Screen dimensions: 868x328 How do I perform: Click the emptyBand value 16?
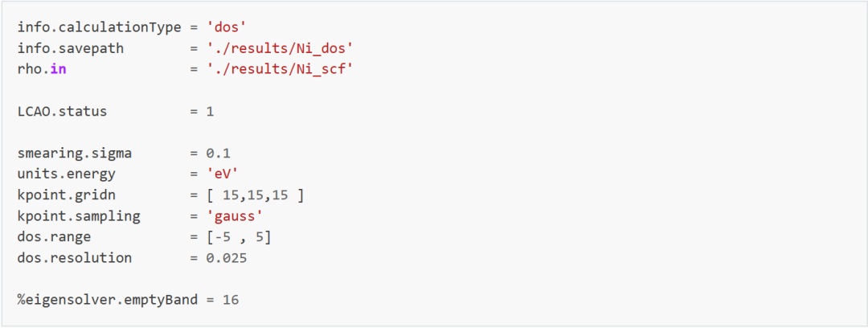pos(231,300)
